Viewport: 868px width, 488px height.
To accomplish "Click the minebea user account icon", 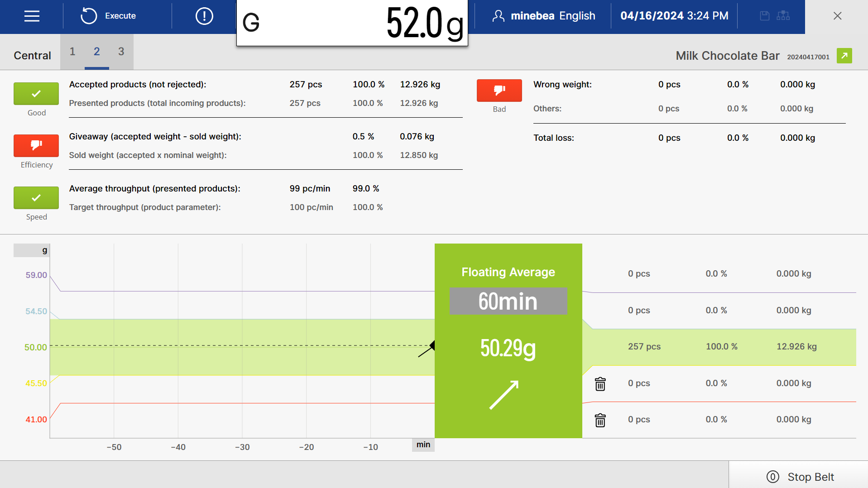I will 498,16.
